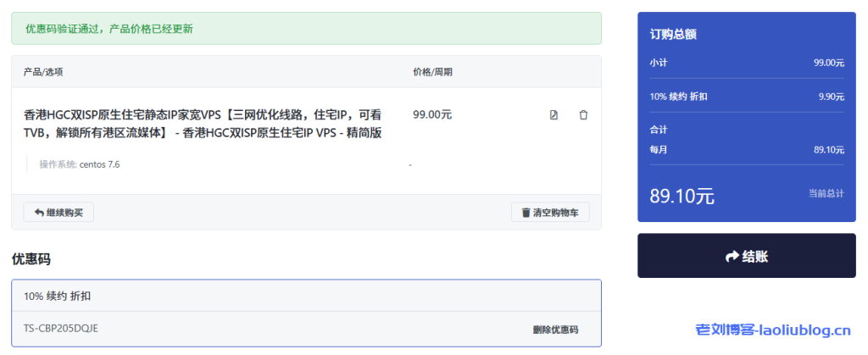Click the trash icon to remove the product
This screenshot has height=355, width=868.
(583, 115)
